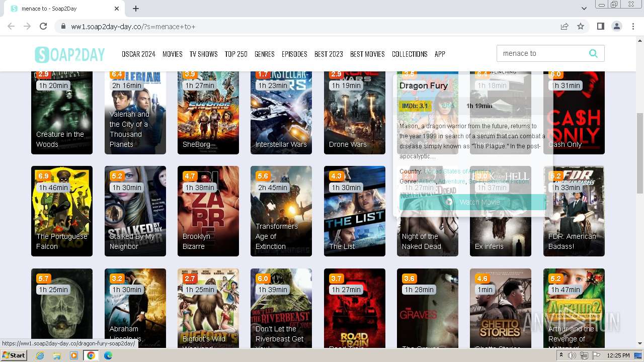Open The List movie poster

click(355, 211)
